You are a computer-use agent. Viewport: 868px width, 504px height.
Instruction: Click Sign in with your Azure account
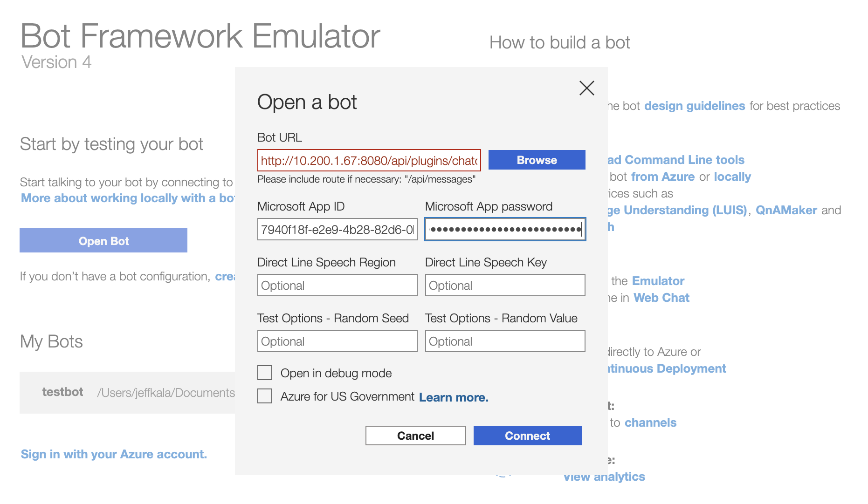114,454
